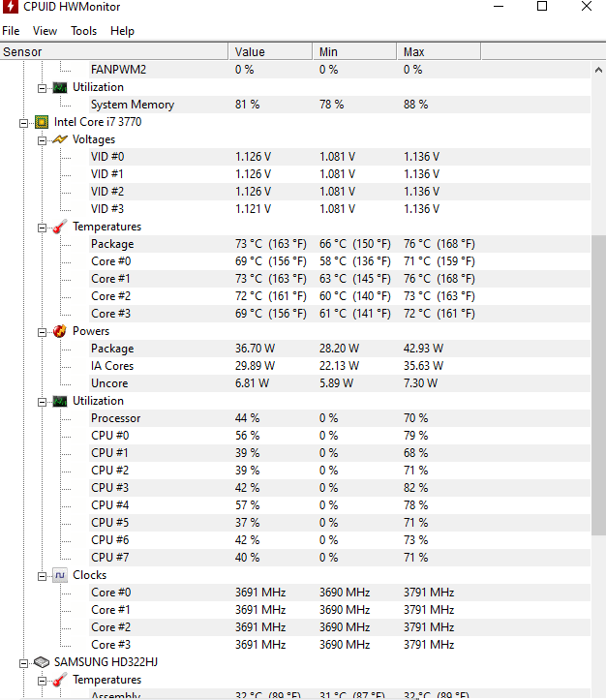Click the 7.30 W max Uncore value
606x700 pixels.
point(420,383)
